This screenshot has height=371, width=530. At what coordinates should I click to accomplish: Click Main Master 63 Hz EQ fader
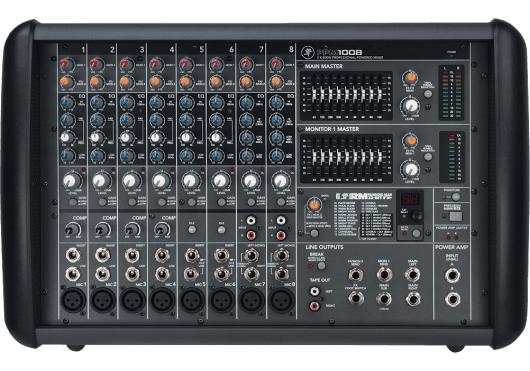314,95
